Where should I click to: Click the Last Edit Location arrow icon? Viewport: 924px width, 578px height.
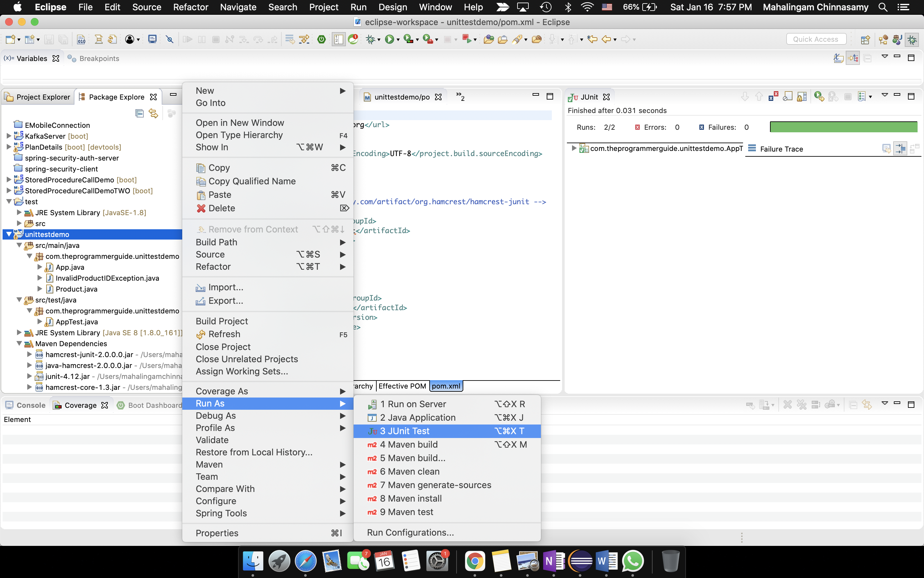[x=592, y=39]
